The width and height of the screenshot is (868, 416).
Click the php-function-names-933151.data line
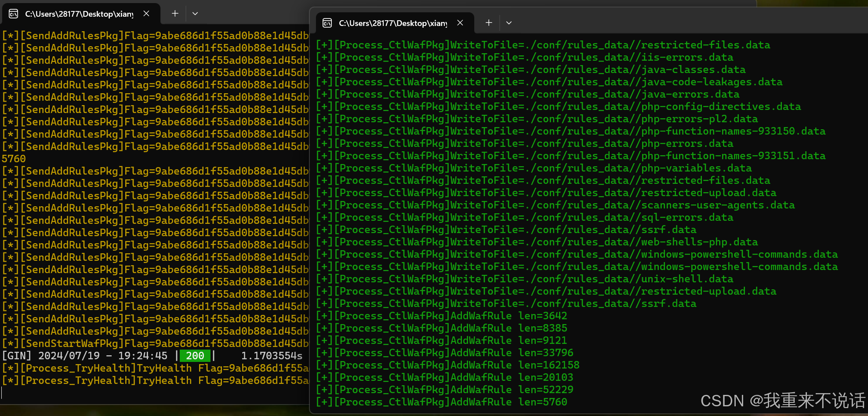coord(571,156)
